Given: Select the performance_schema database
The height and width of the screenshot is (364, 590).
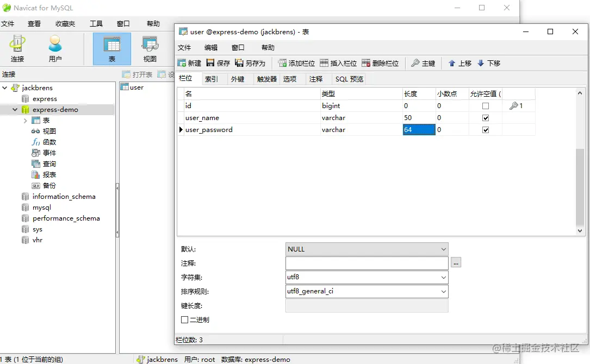Looking at the screenshot, I should [x=66, y=218].
